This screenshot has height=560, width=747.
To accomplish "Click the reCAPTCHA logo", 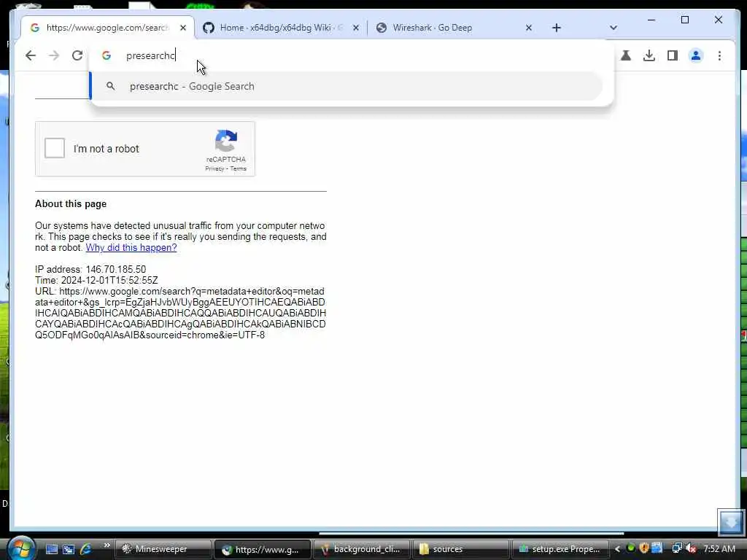I will pos(226,141).
